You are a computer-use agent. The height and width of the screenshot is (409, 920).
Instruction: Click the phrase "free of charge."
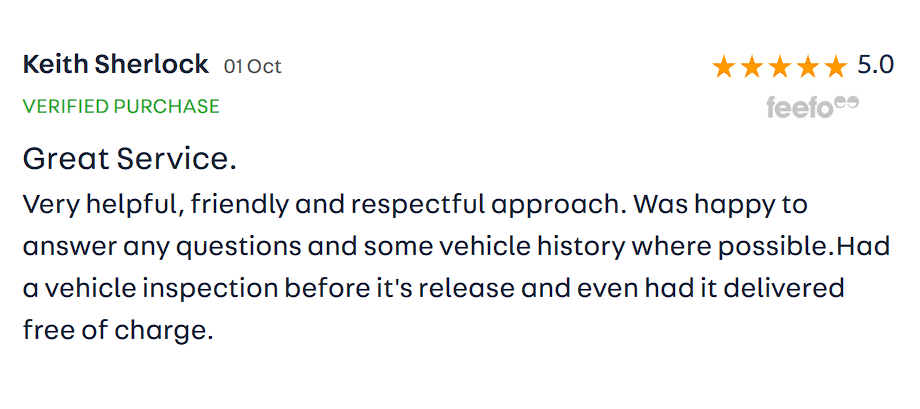coord(118,330)
